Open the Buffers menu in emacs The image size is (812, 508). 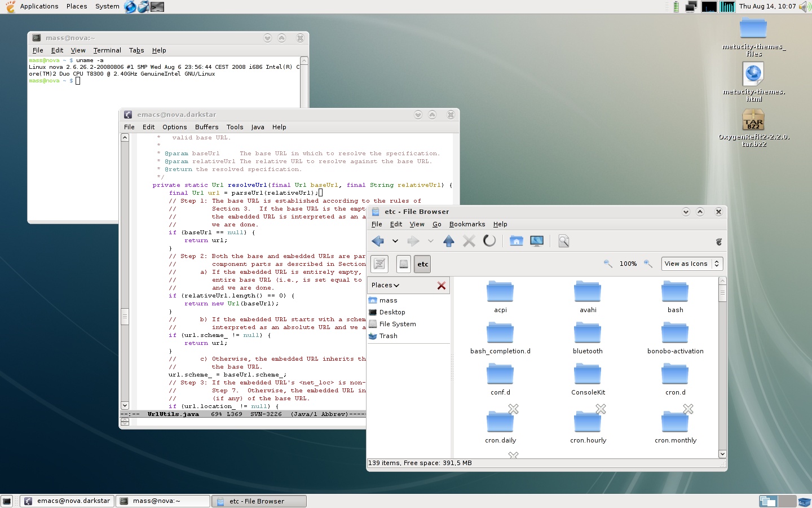(206, 127)
